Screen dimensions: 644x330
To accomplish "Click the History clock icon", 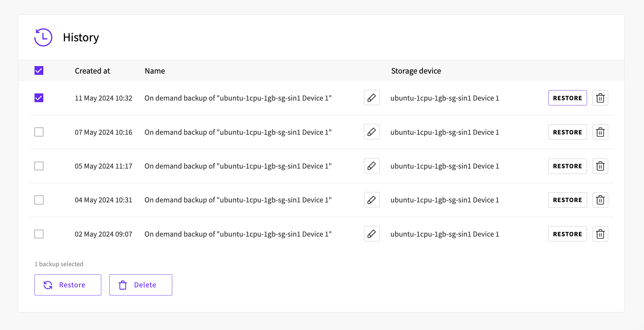I will tap(43, 37).
